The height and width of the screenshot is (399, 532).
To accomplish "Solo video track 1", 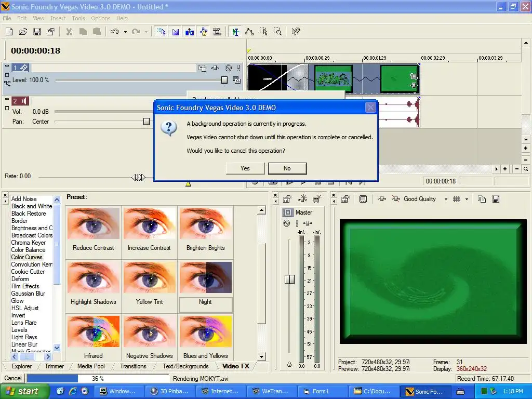I will [x=238, y=68].
